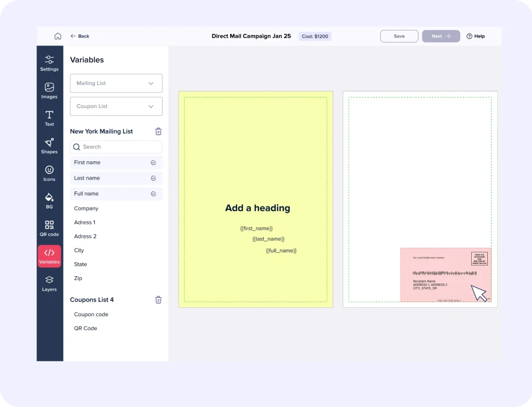Insert the Company variable
Screen dimensions: 532x407
pyautogui.click(x=86, y=208)
